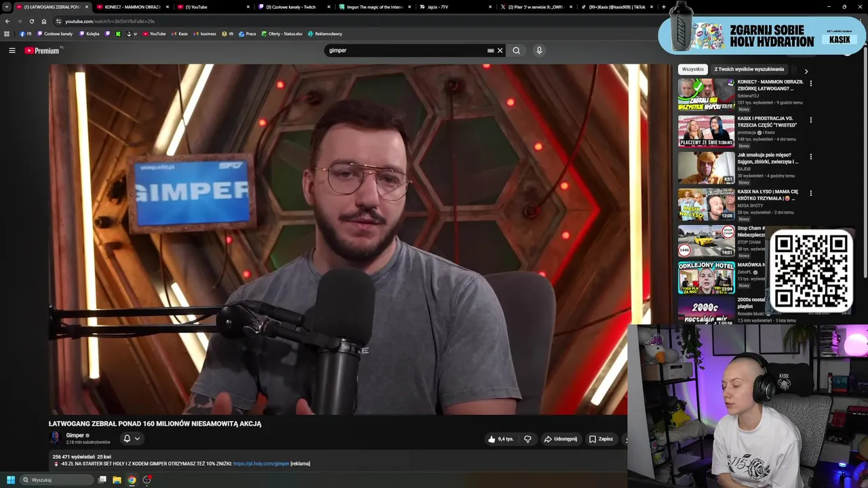Open KASIX NA ŁYSO video thumbnail
The image size is (868, 488).
pos(706,204)
